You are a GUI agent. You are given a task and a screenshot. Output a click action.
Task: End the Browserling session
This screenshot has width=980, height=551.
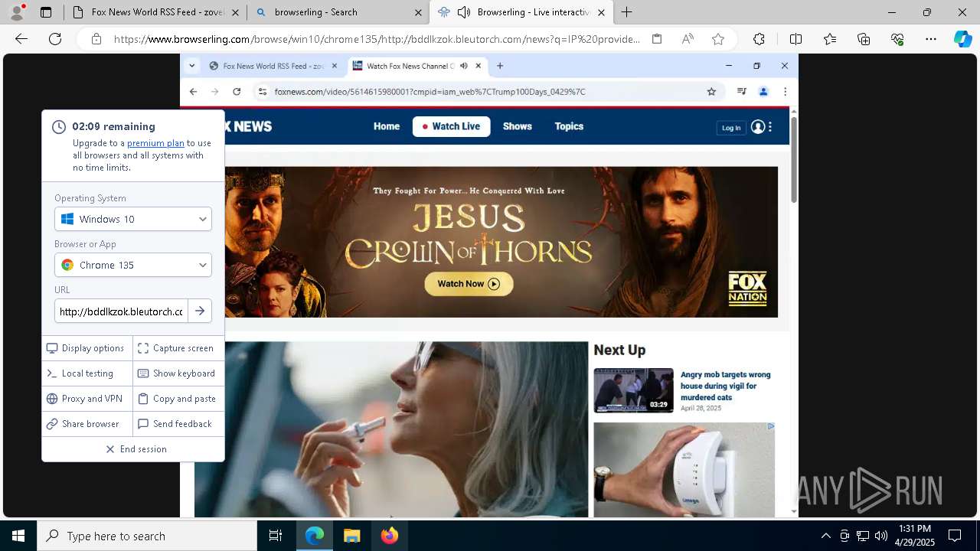(133, 449)
